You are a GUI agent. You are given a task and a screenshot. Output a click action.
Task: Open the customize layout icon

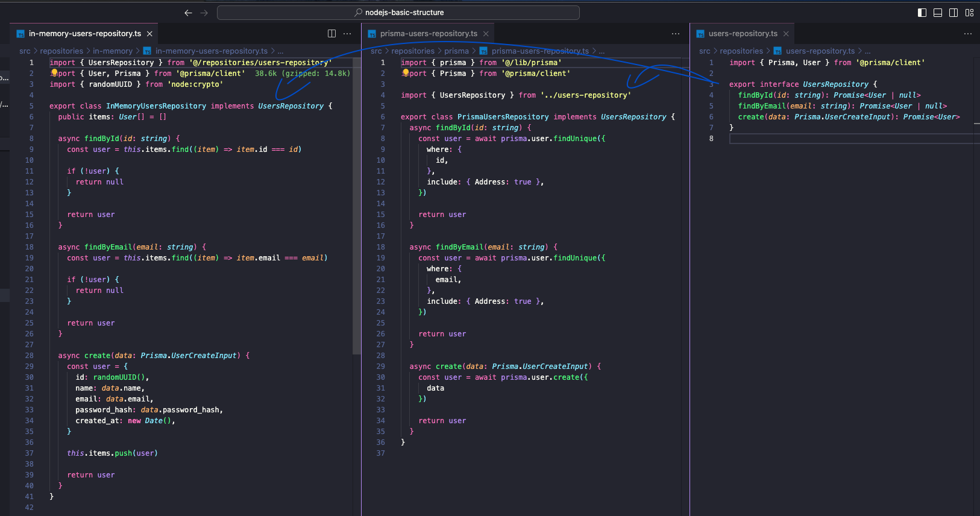point(969,13)
